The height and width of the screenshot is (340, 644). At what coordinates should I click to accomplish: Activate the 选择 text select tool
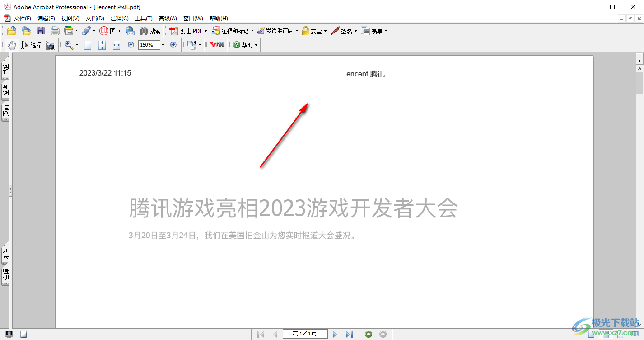tap(31, 45)
